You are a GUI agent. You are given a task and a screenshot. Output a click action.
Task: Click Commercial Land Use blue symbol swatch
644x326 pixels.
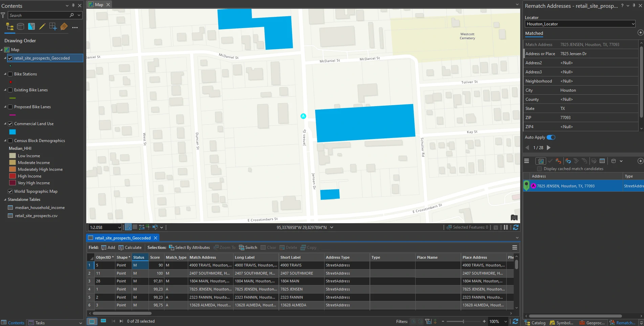[13, 132]
